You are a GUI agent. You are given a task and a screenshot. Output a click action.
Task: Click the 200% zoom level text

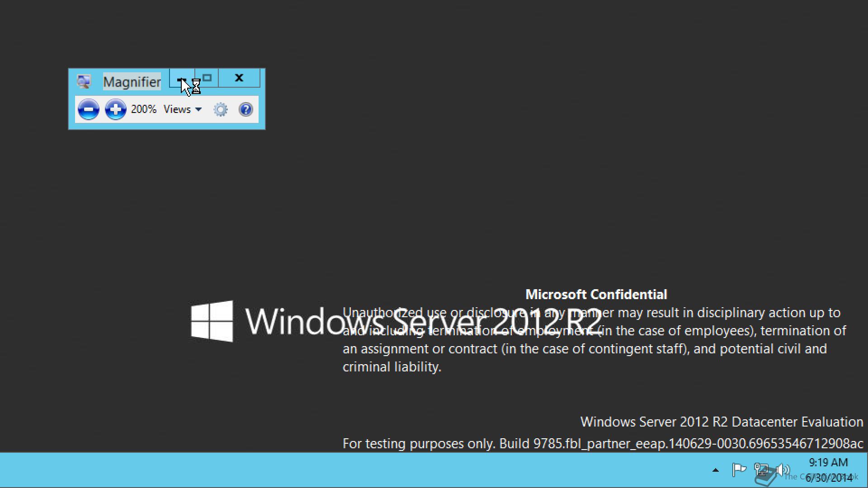(143, 109)
